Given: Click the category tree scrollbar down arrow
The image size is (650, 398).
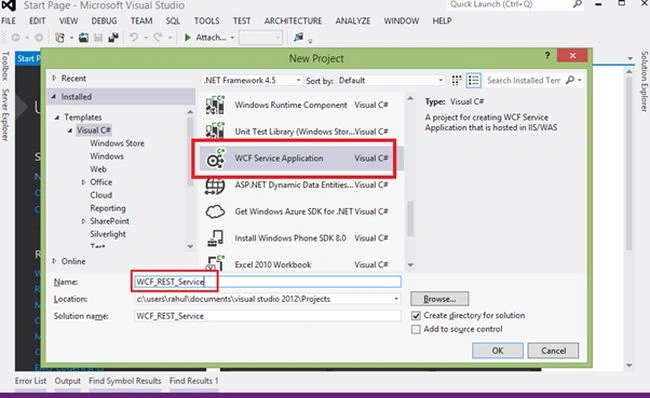Looking at the screenshot, I should pos(190,246).
